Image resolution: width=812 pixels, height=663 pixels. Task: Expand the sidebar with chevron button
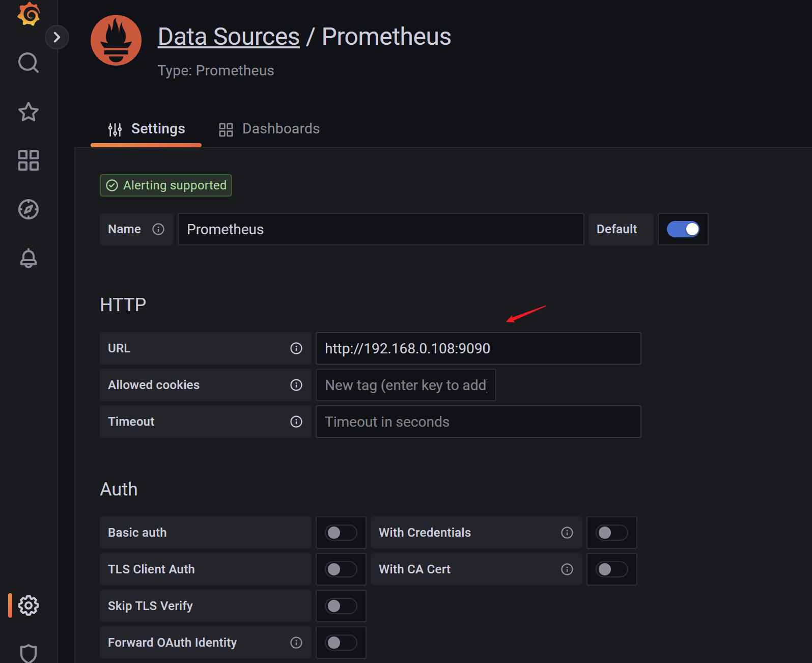(57, 37)
